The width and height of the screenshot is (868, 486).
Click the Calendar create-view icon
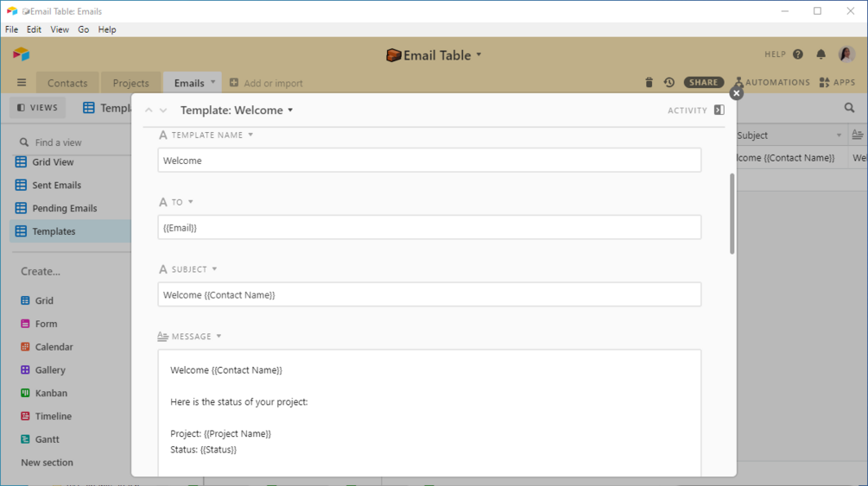(25, 347)
